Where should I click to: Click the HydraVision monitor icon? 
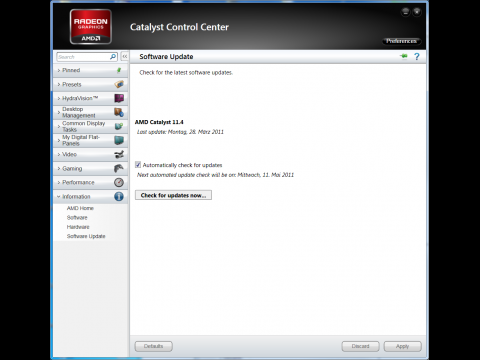(x=119, y=98)
